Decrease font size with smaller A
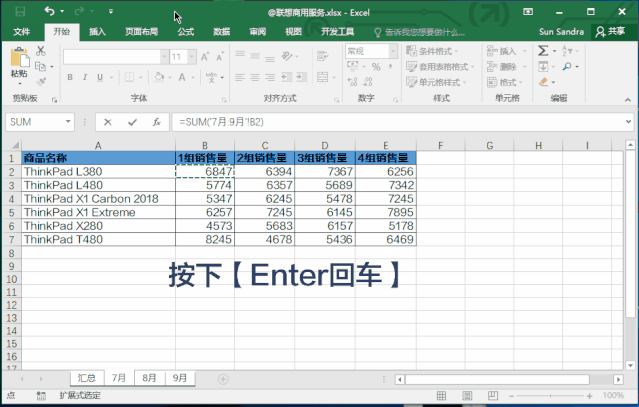This screenshot has height=407, width=639. point(220,57)
